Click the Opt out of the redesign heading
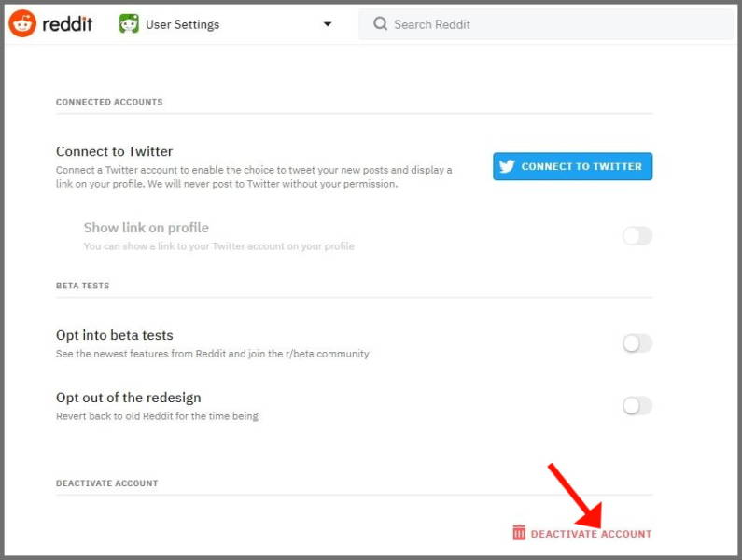Screen dimensions: 742x560 pos(128,398)
